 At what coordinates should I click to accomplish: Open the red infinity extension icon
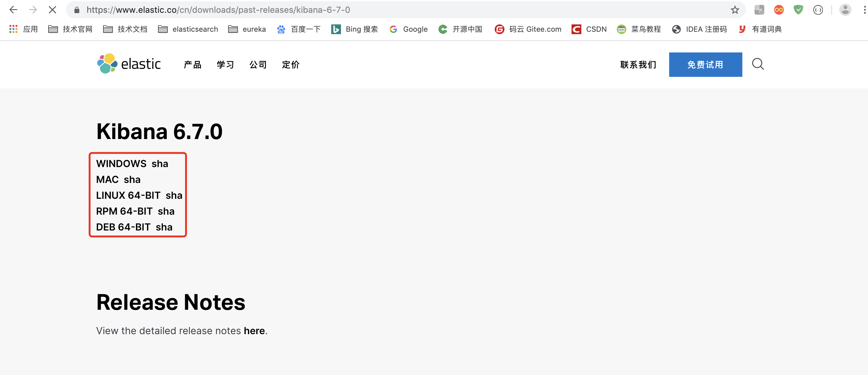[x=779, y=10]
